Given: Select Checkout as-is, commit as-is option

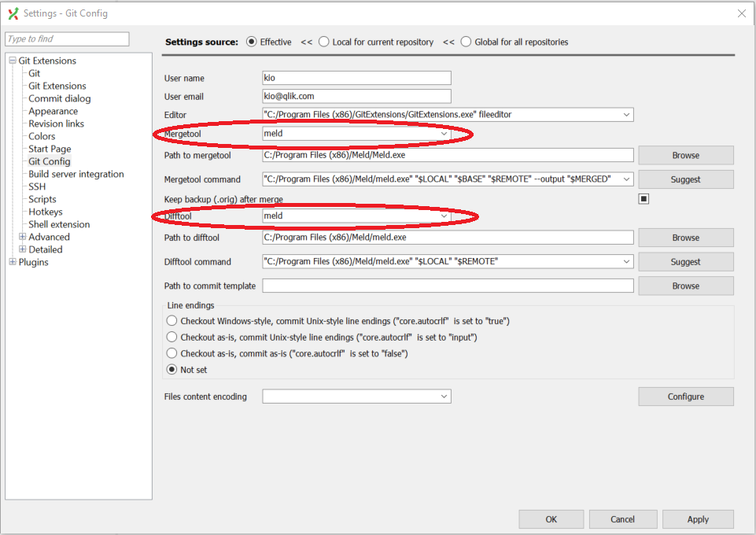Looking at the screenshot, I should 172,353.
